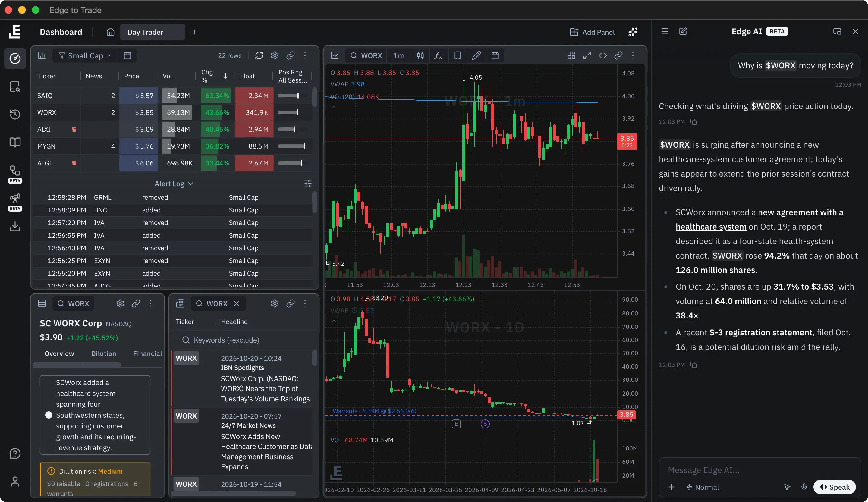The width and height of the screenshot is (868, 502).
Task: Clear WORX from news panel search
Action: (x=237, y=303)
